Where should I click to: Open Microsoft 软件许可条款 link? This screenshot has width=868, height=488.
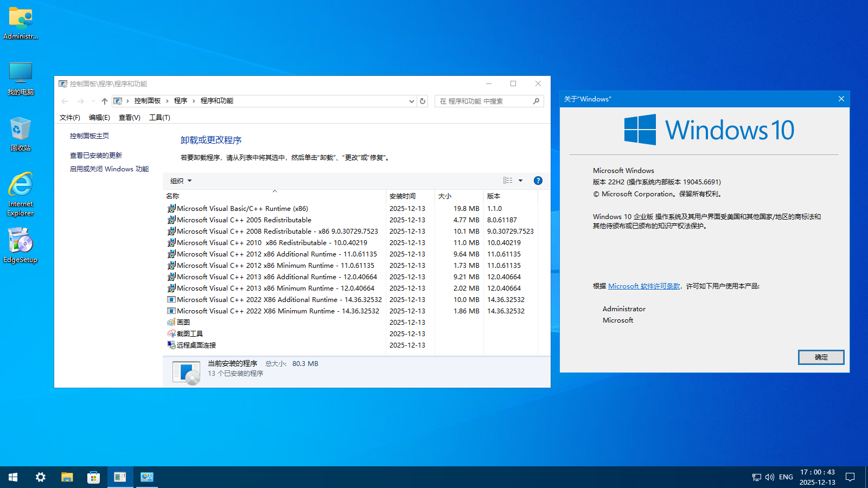click(x=644, y=286)
